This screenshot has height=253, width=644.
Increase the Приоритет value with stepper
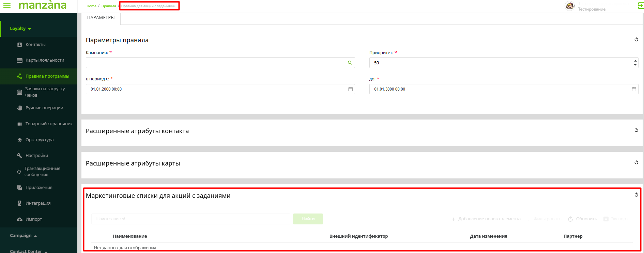635,61
